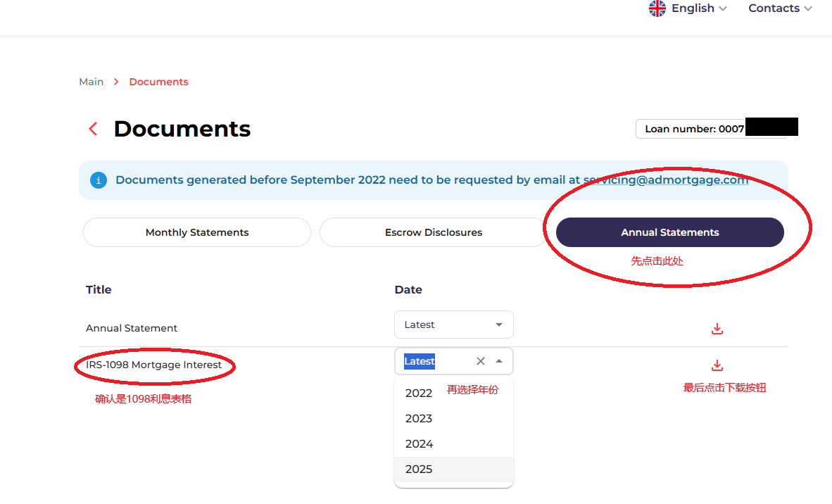Click the breadcrumb chevron separator

coord(116,82)
